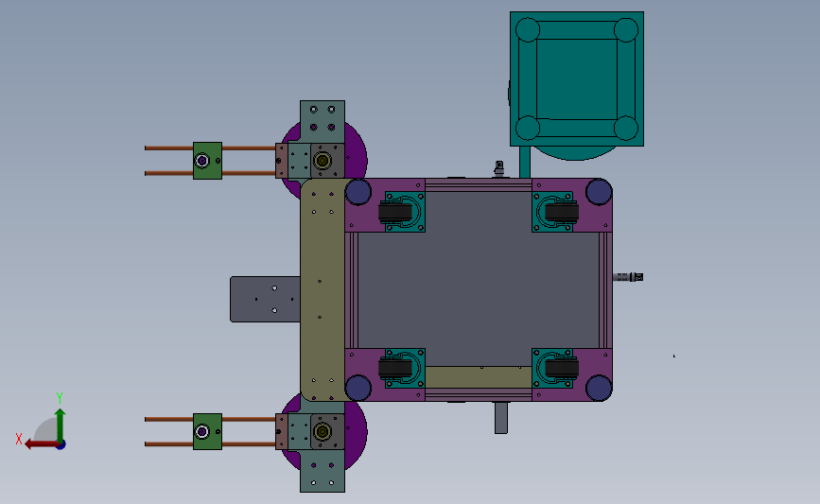
Task: Select the gray rectangular plate left of the olive plate
Action: point(265,299)
